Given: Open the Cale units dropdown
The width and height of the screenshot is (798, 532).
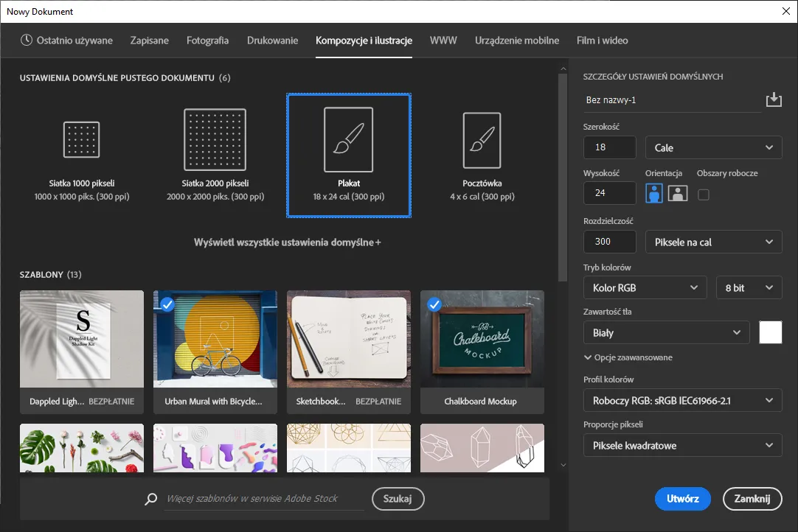Looking at the screenshot, I should pos(712,147).
